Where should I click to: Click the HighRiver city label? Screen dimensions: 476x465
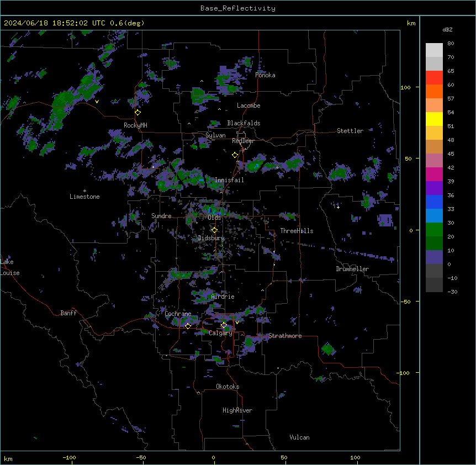pos(237,410)
